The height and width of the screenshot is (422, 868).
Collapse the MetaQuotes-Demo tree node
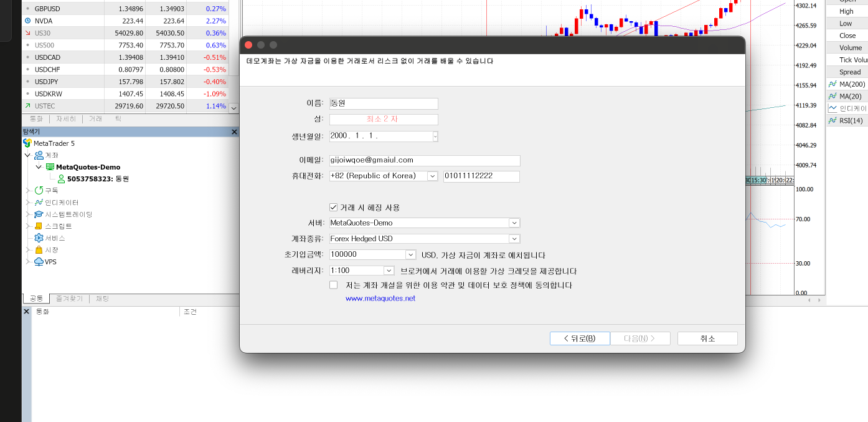[39, 167]
